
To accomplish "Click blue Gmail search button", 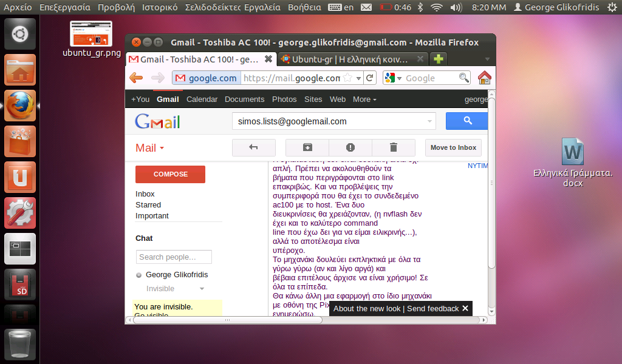I will point(467,121).
